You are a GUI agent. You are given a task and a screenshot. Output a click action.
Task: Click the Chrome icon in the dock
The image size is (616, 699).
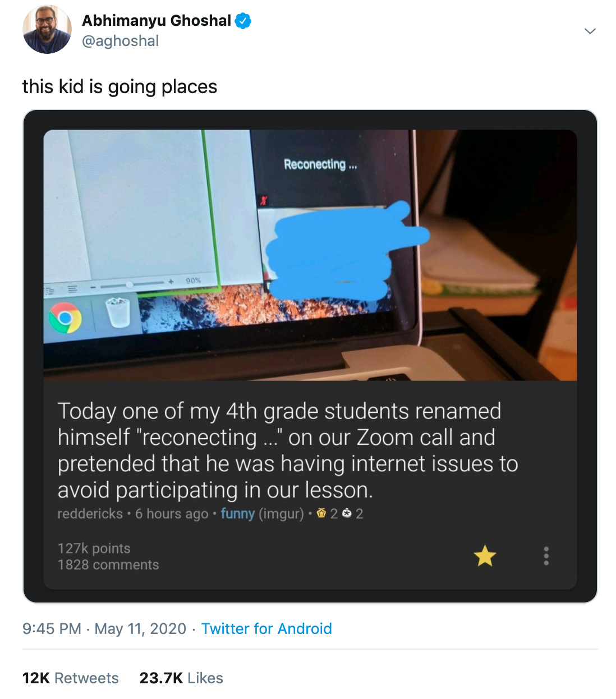coord(65,318)
